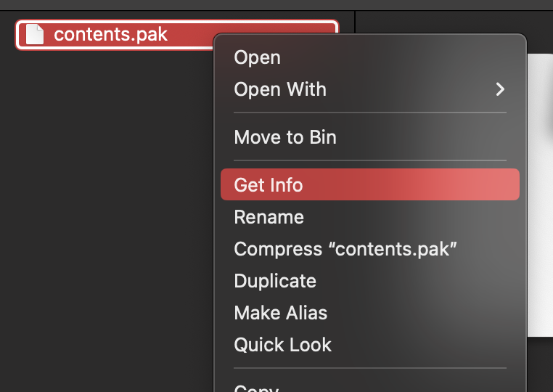Click the contents.pak document icon

pyautogui.click(x=35, y=34)
